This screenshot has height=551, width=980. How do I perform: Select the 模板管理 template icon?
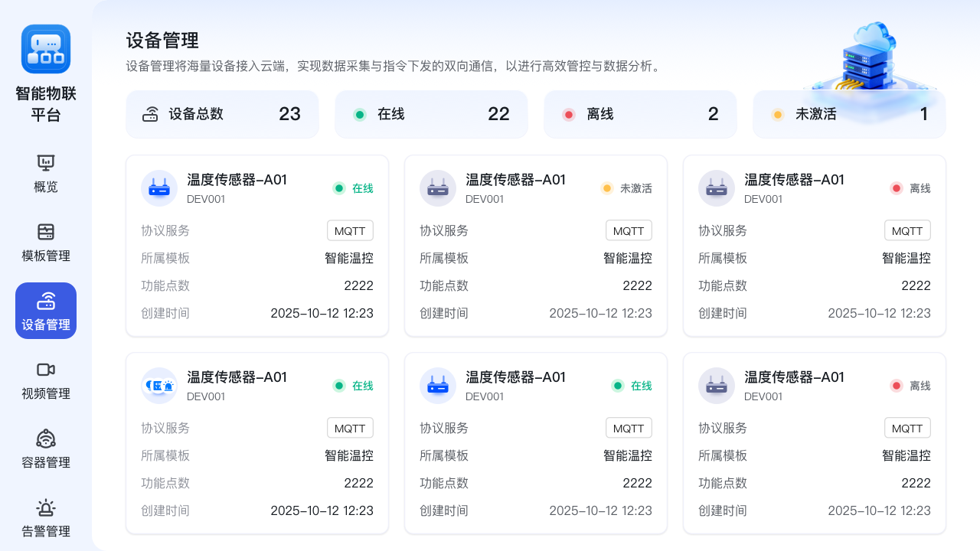pos(45,231)
